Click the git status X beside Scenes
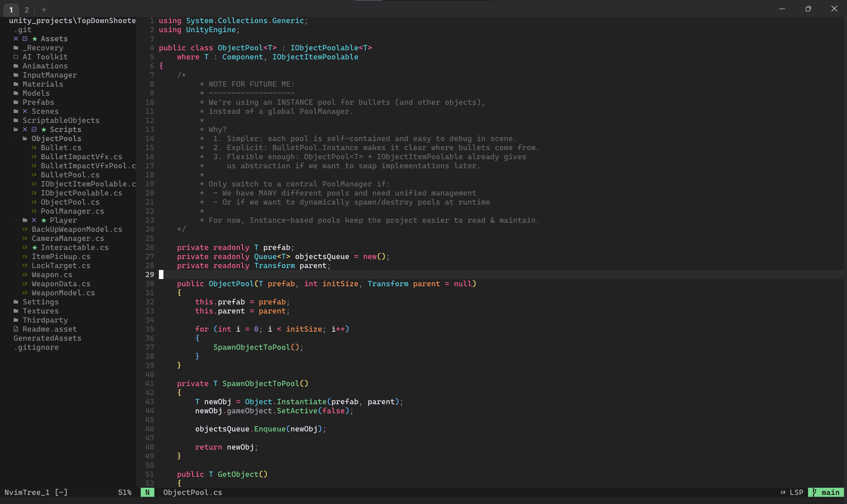Image resolution: width=847 pixels, height=504 pixels. [25, 112]
